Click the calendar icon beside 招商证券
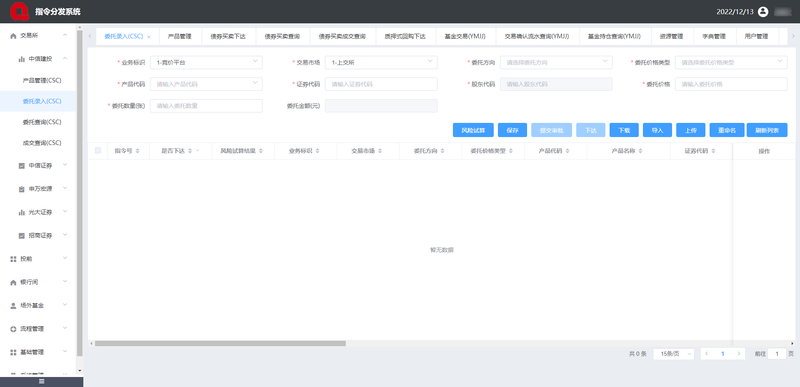 click(21, 236)
